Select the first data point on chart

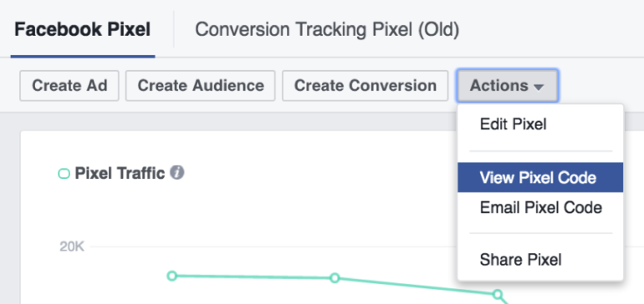click(172, 276)
